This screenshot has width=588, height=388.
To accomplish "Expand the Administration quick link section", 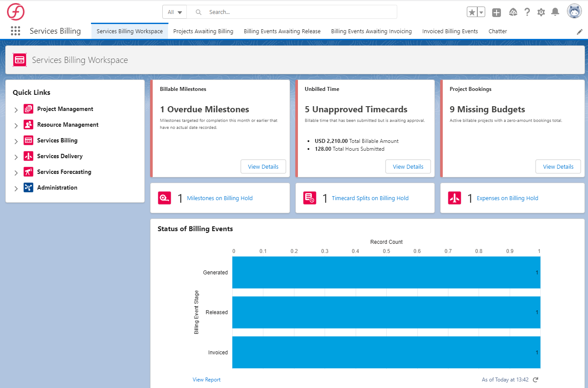I will click(16, 188).
